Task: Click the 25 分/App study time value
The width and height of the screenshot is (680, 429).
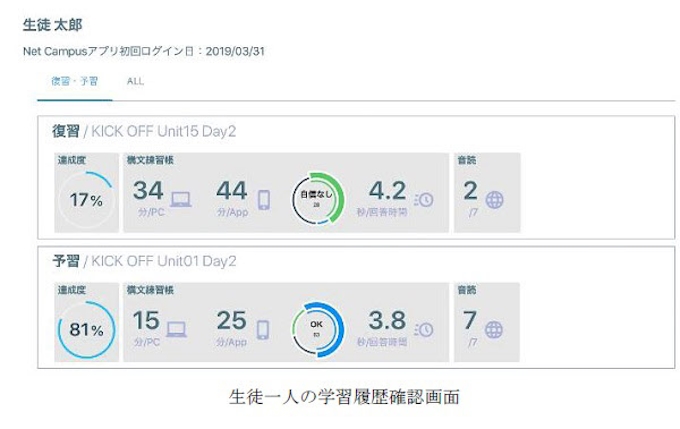Action: click(x=231, y=323)
